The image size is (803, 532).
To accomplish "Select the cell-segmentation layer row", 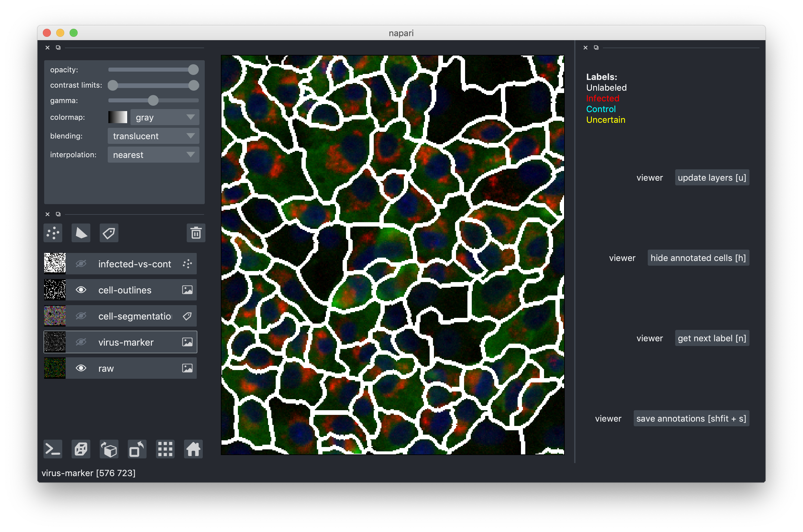I will [x=136, y=316].
